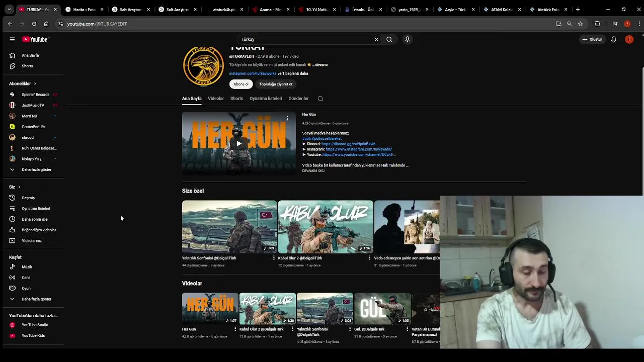This screenshot has height=362, width=644.
Task: Open featured video three-dot menu
Action: (x=288, y=118)
